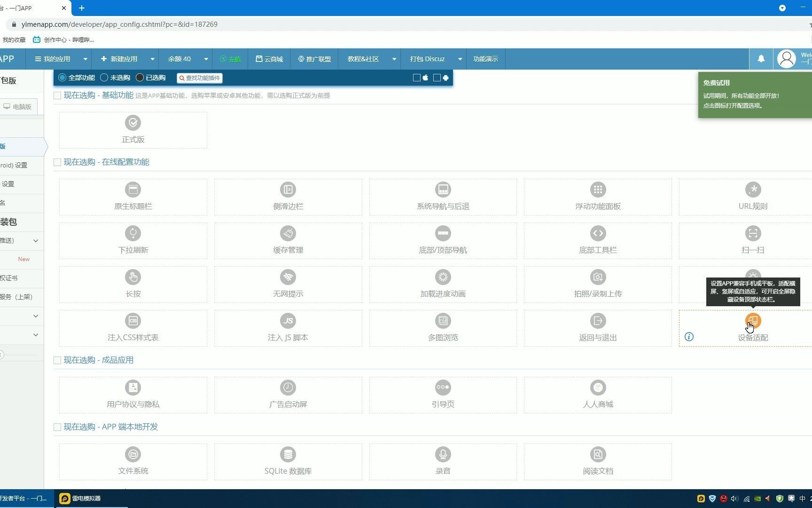
Task: Open the 返回与退出 icon
Action: tap(598, 321)
